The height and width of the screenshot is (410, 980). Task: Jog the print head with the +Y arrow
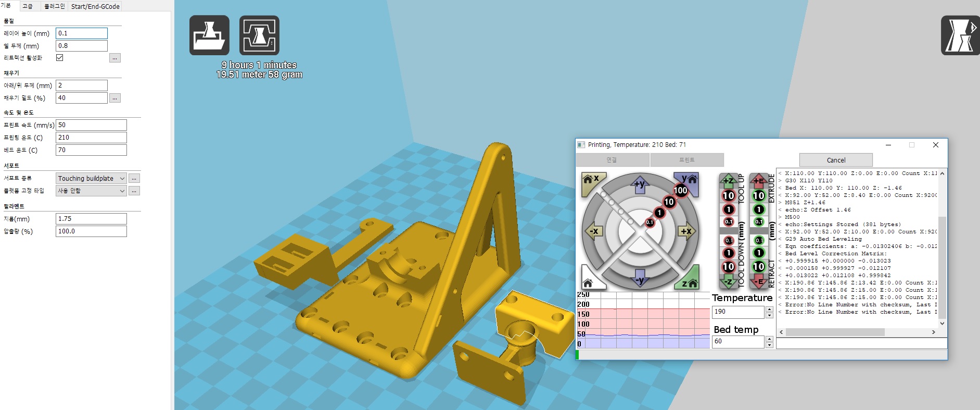click(640, 184)
